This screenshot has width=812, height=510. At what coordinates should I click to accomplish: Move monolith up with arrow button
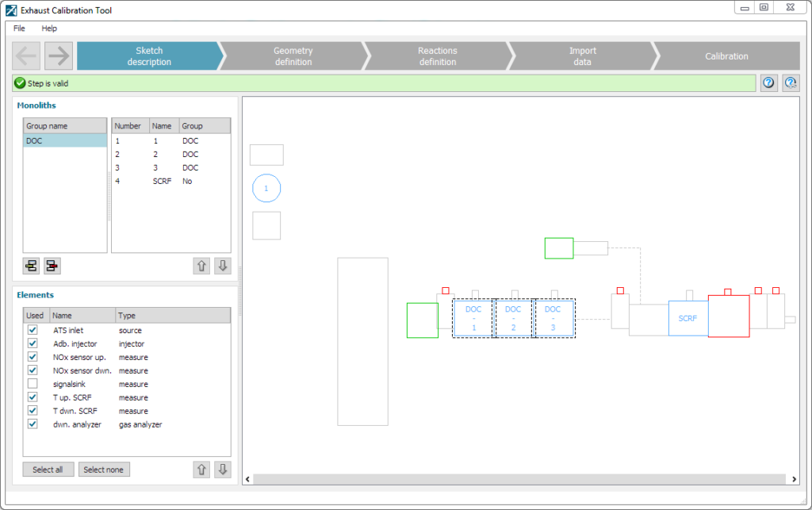(202, 266)
